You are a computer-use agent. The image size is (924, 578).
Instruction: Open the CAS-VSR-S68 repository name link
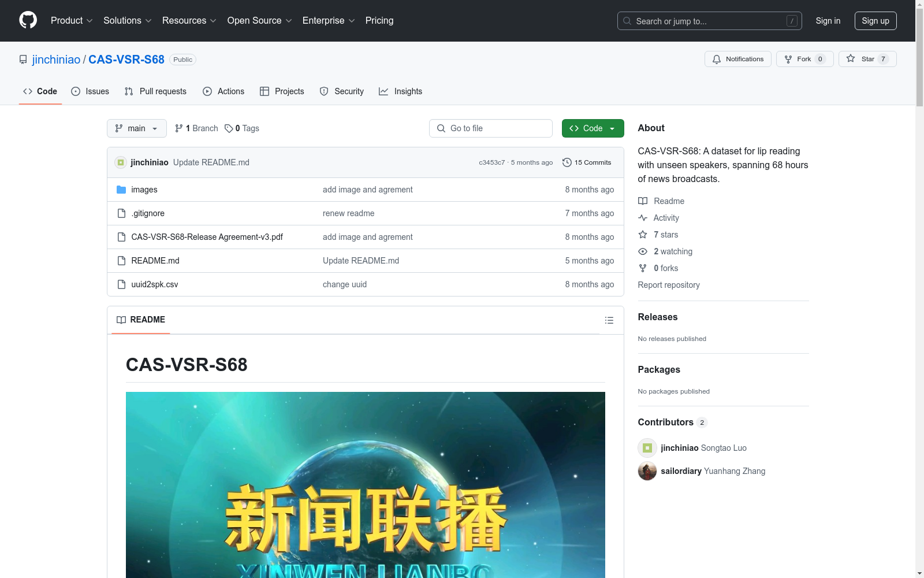click(126, 60)
